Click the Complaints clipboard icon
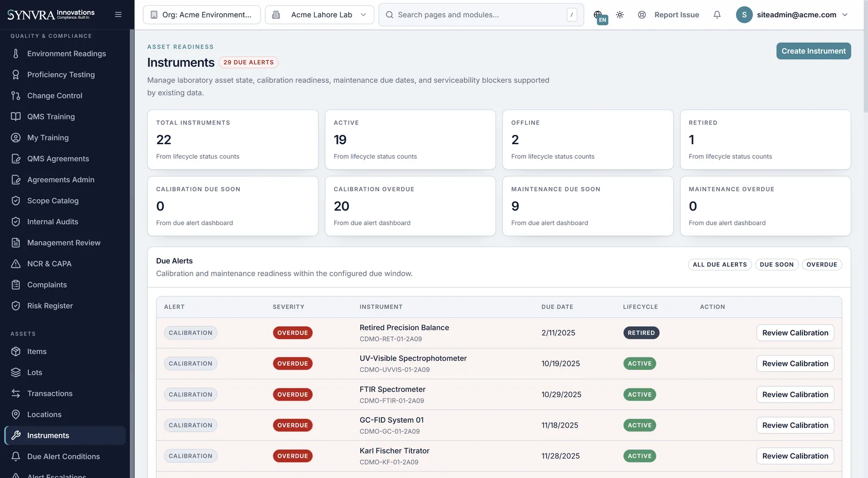The image size is (868, 478). (16, 285)
